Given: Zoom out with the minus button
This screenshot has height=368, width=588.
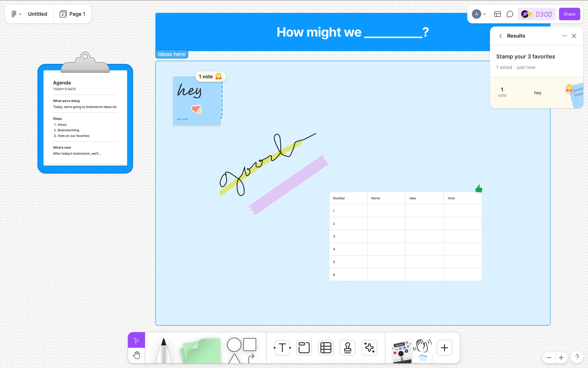Looking at the screenshot, I should (549, 358).
